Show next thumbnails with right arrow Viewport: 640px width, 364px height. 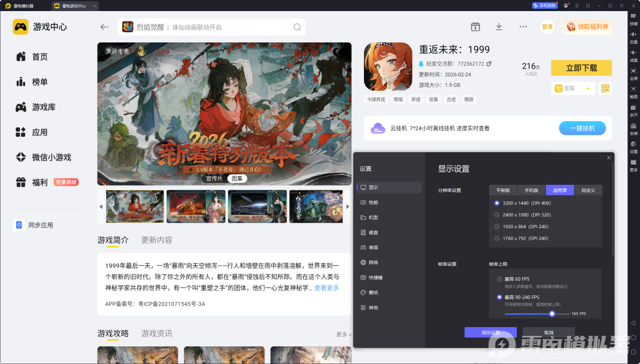tap(347, 206)
